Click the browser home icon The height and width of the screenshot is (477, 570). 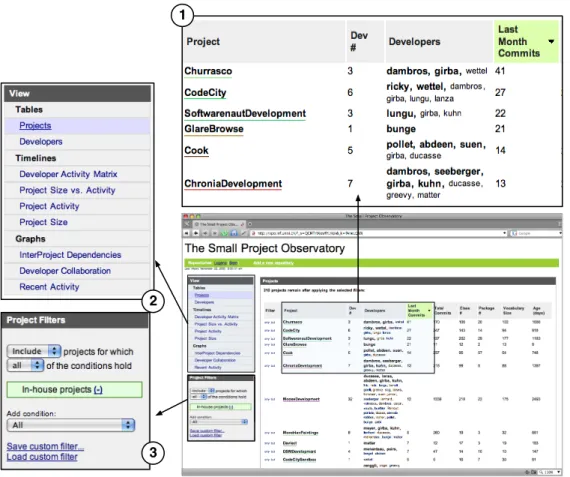tap(234, 233)
